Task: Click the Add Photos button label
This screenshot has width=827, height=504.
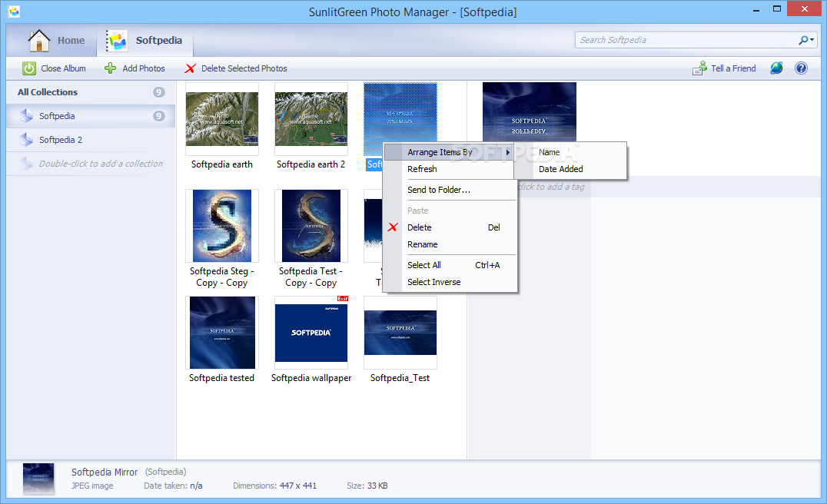Action: click(144, 68)
